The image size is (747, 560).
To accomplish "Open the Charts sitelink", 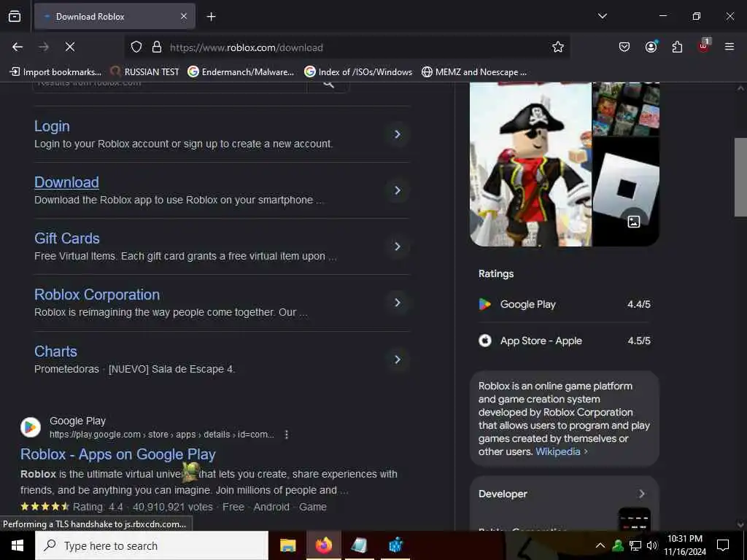I will pos(55,351).
